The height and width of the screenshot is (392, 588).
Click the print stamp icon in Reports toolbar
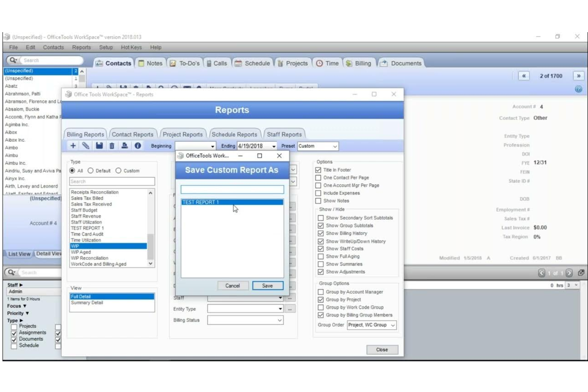pyautogui.click(x=125, y=146)
